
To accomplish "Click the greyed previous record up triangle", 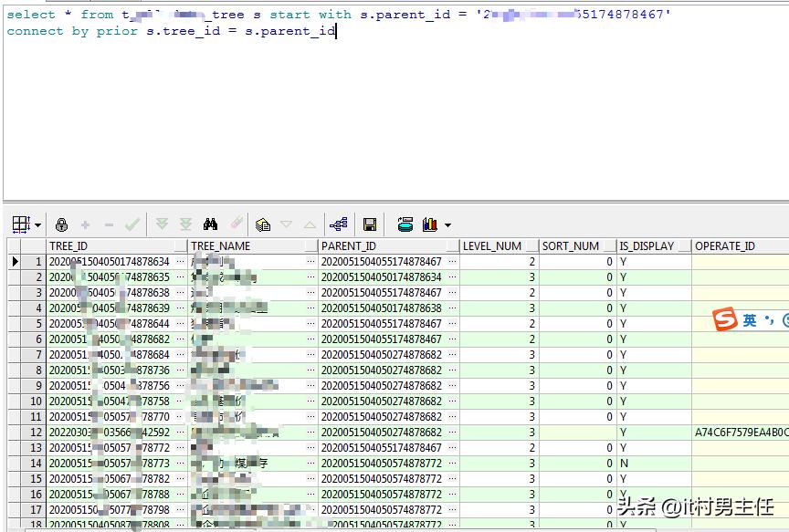I will [x=310, y=224].
